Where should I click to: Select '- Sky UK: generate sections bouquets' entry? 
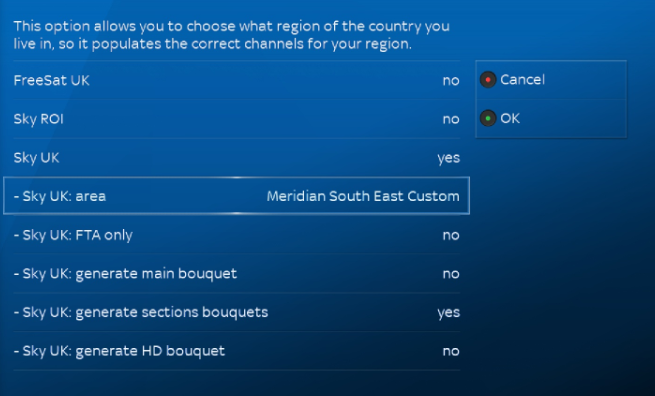(236, 312)
